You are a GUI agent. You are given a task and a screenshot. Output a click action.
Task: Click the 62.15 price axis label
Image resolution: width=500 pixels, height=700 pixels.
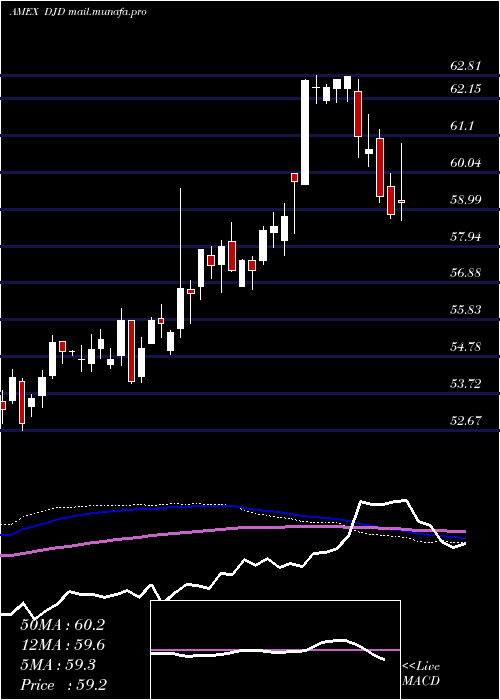click(466, 89)
